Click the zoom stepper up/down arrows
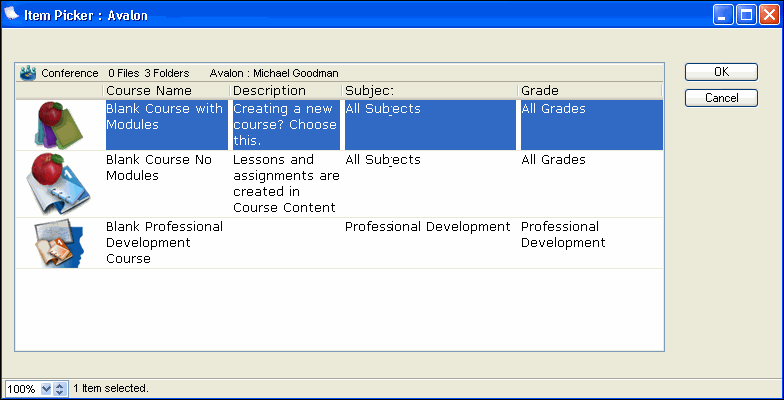Screen dimensions: 784x400 point(60,388)
